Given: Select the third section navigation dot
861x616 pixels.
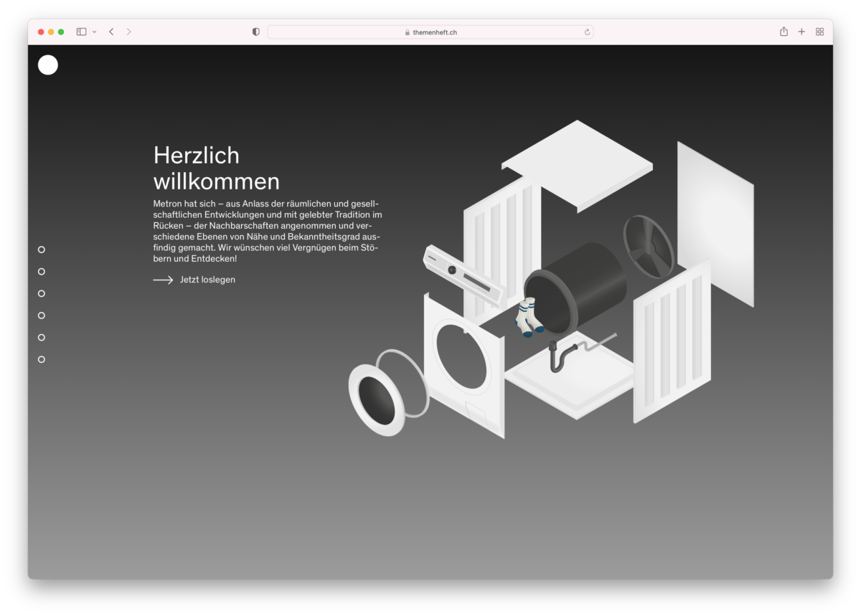Looking at the screenshot, I should pos(42,293).
